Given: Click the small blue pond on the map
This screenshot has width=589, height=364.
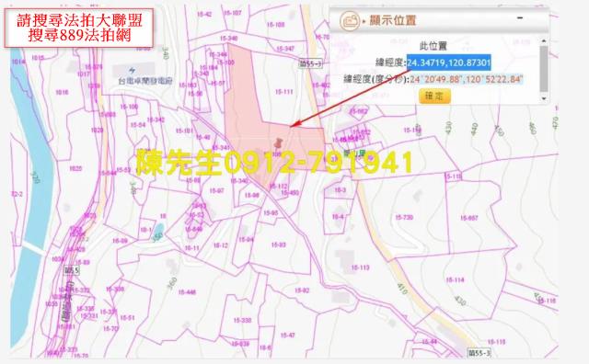Looking at the screenshot, I should click(x=159, y=229).
